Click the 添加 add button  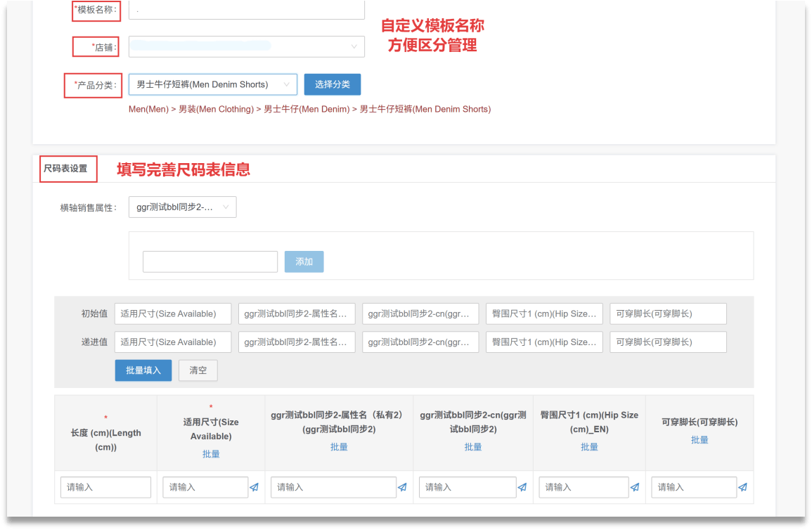304,261
